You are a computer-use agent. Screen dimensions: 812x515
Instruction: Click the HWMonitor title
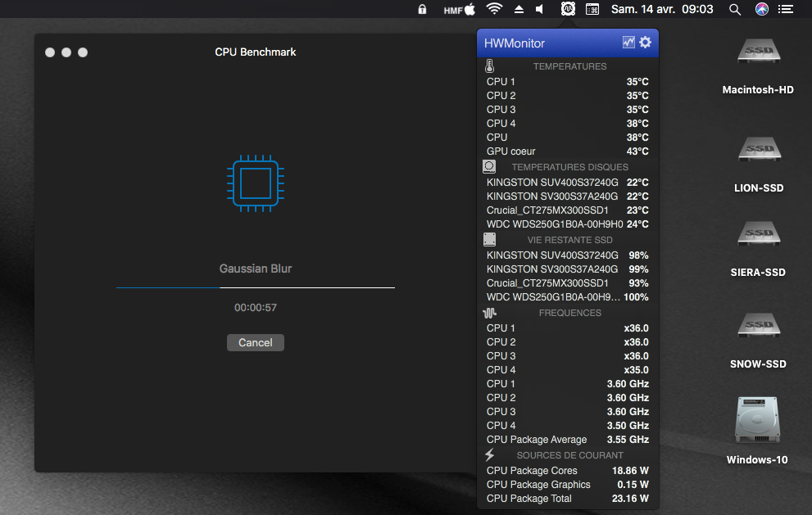pos(515,43)
